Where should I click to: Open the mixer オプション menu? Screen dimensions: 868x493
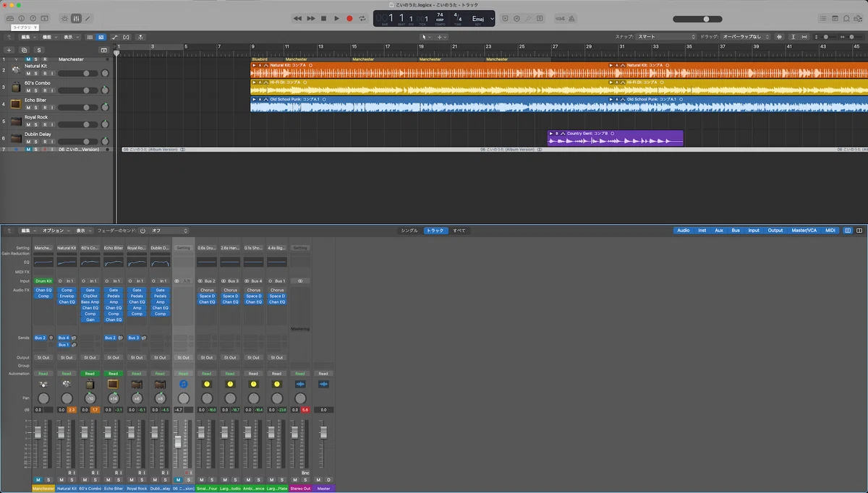click(55, 231)
